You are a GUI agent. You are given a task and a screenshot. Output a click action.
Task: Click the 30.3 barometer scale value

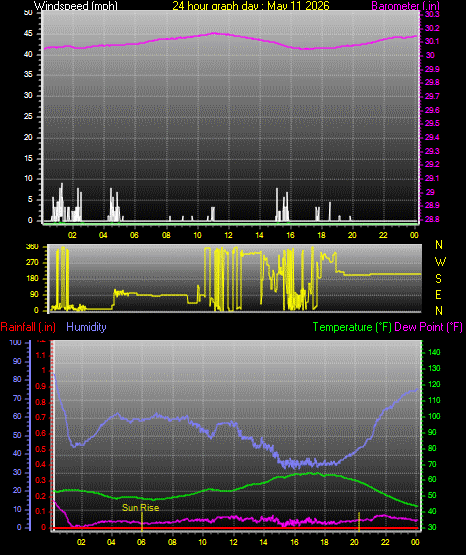tap(432, 14)
